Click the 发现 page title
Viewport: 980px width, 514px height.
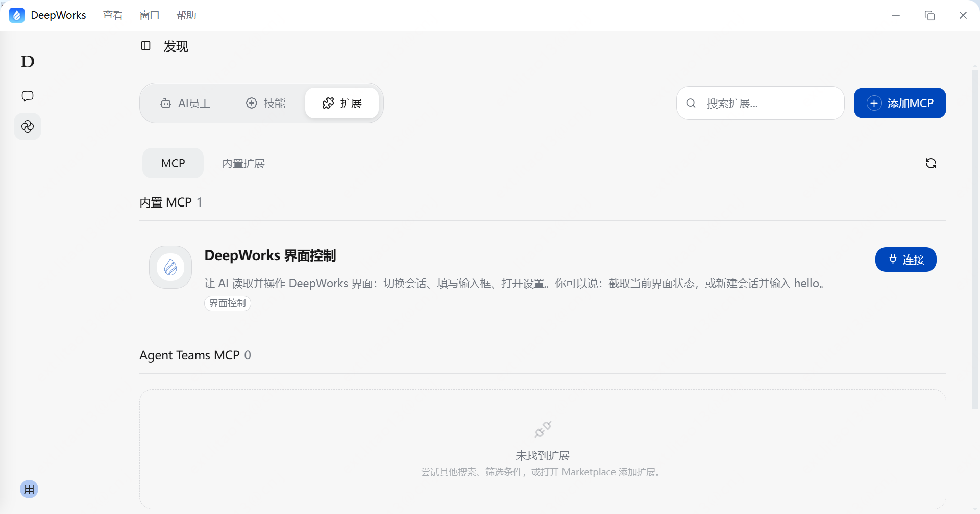[x=176, y=46]
